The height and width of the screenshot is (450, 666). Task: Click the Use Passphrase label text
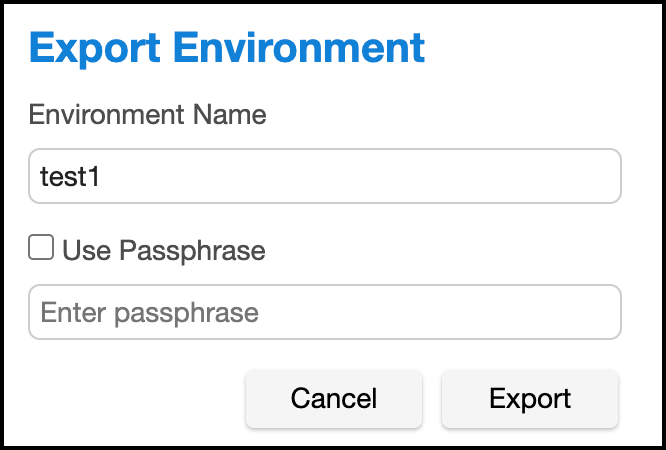coord(164,250)
